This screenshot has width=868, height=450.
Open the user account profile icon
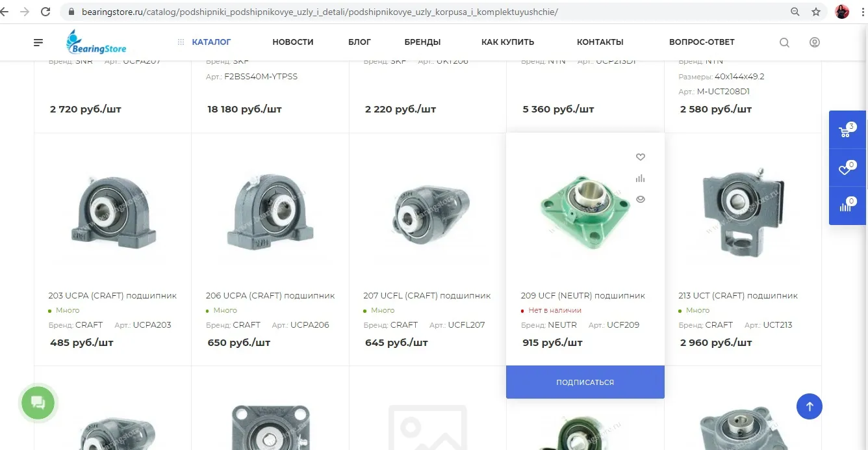(814, 42)
